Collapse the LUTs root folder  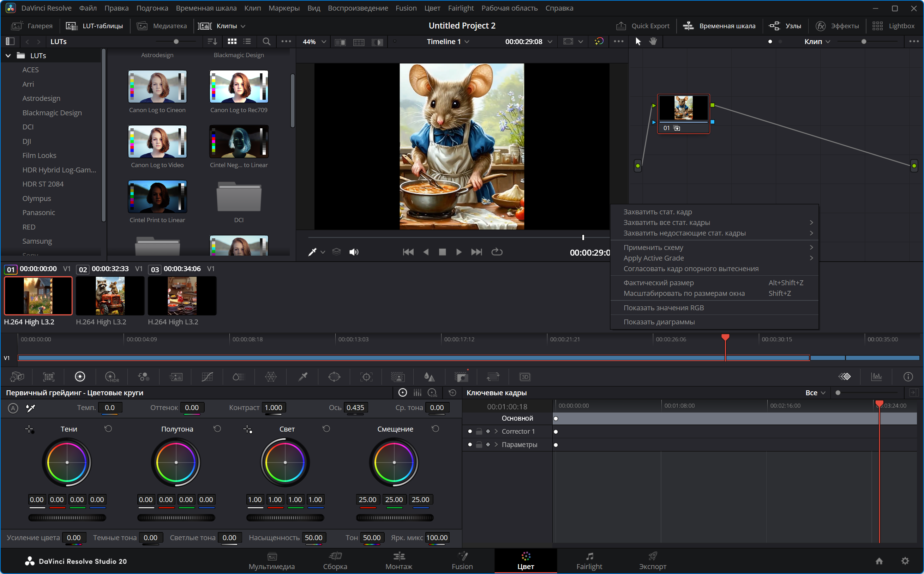coord(8,55)
